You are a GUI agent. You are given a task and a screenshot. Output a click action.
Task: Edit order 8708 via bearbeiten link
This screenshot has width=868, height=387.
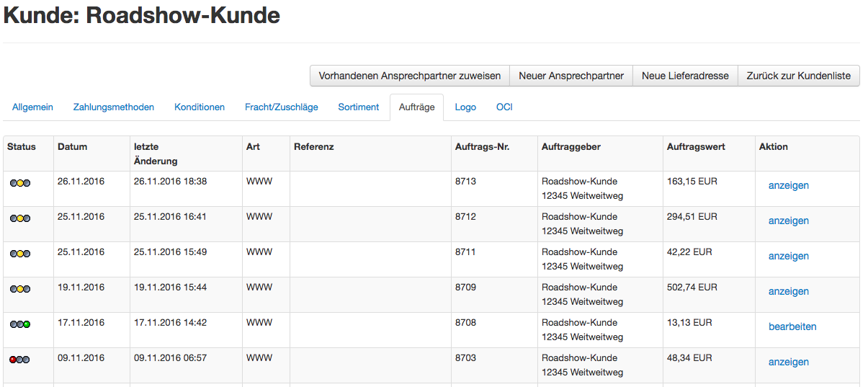coord(792,326)
